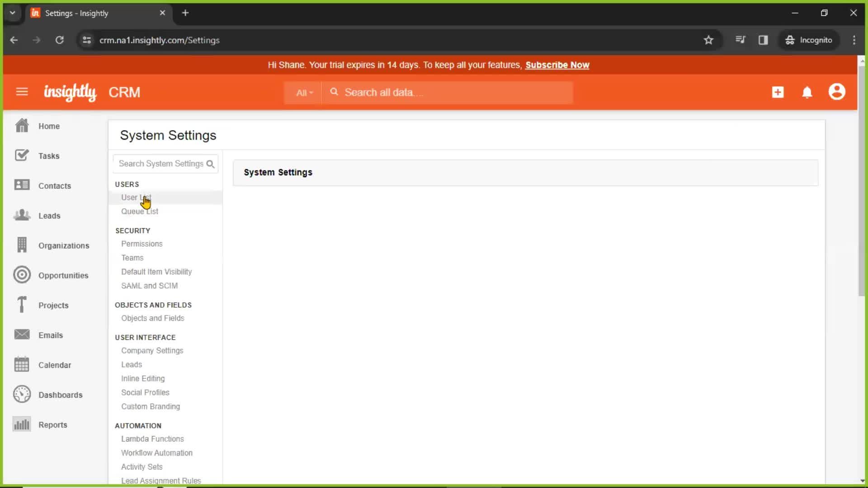Click the Subscribe Now link
The image size is (868, 488).
(x=557, y=65)
